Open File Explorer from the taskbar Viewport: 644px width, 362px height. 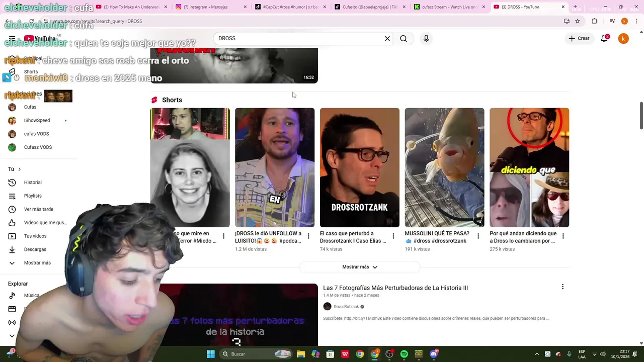300,354
